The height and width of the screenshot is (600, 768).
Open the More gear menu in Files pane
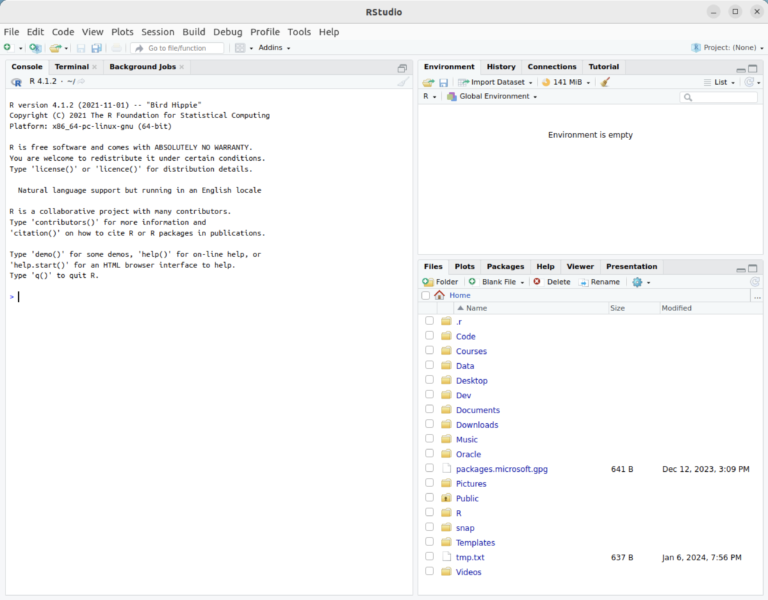pos(641,282)
